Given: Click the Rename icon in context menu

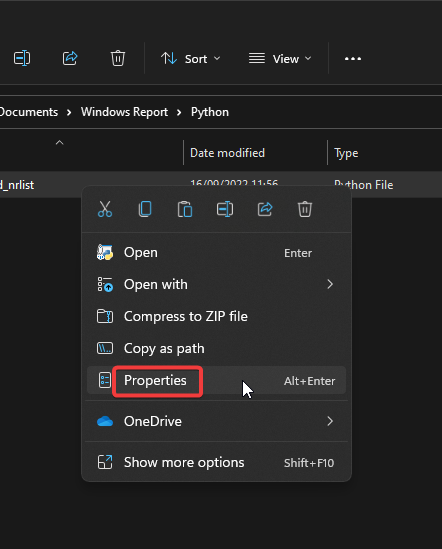Looking at the screenshot, I should (x=225, y=209).
